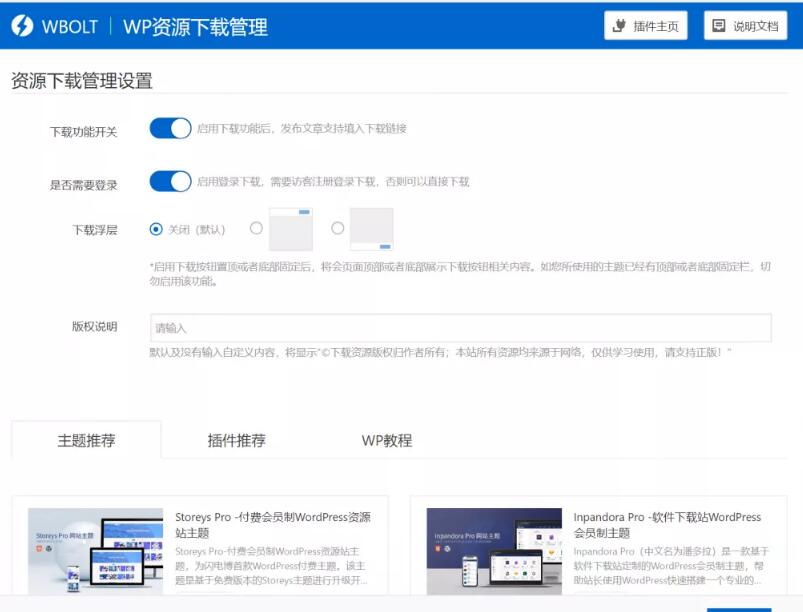Open the 说明文档 documentation button
Image resolution: width=803 pixels, height=612 pixels.
(745, 26)
